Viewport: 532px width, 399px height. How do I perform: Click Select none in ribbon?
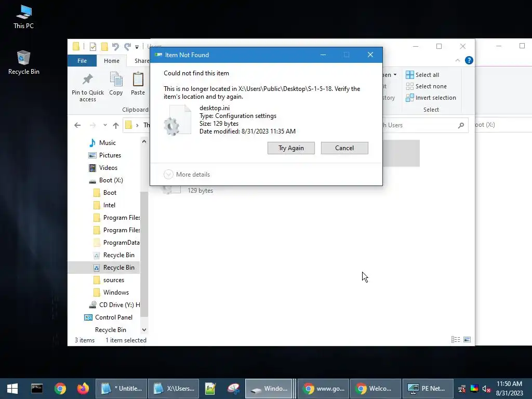pos(427,86)
